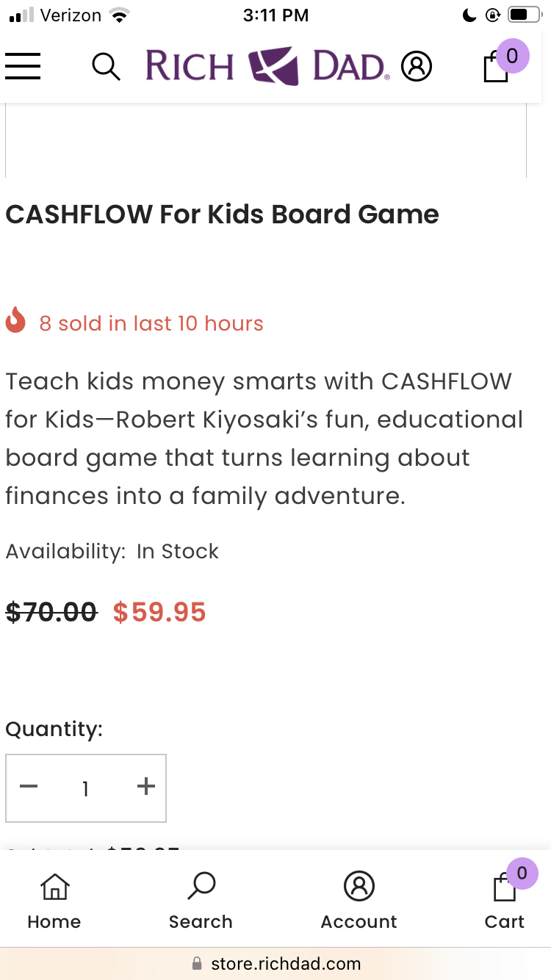Tap the header search magnifier icon
This screenshot has width=551, height=980.
[106, 67]
